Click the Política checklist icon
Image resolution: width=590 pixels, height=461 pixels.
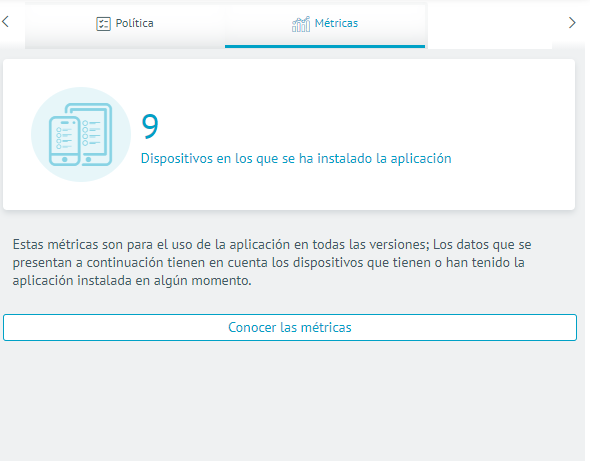tap(103, 24)
